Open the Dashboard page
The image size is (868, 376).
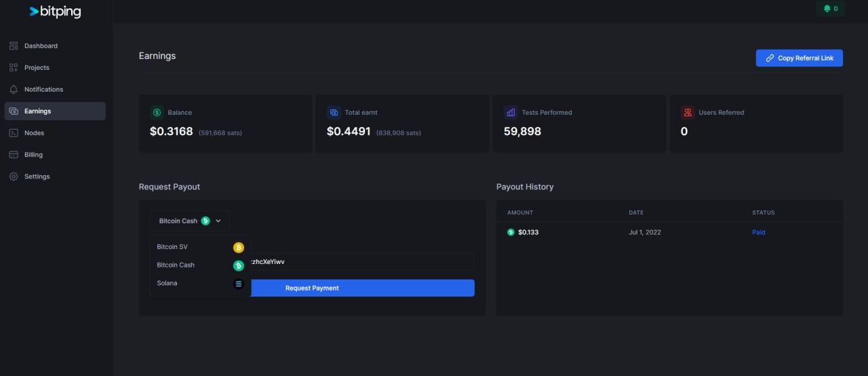coord(41,46)
